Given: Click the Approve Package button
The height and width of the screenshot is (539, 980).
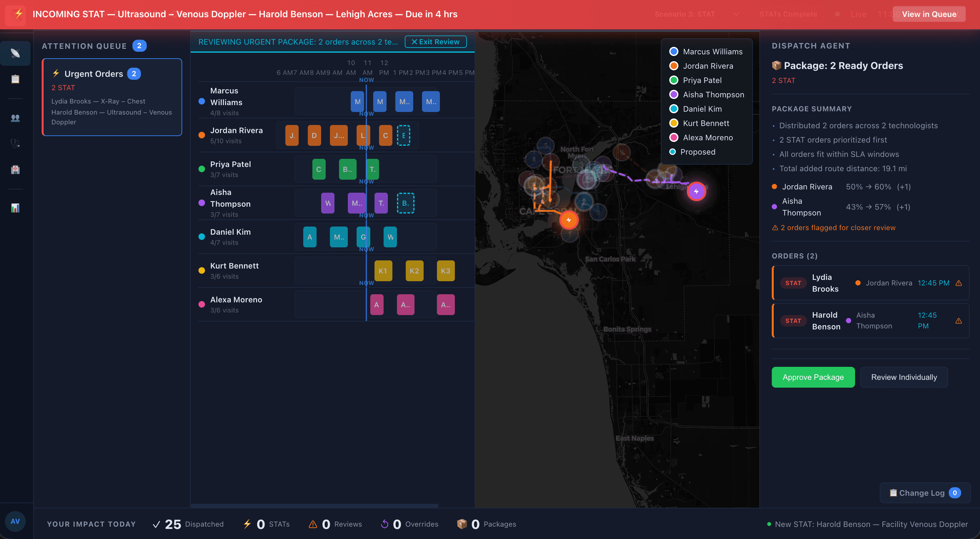Looking at the screenshot, I should 813,377.
